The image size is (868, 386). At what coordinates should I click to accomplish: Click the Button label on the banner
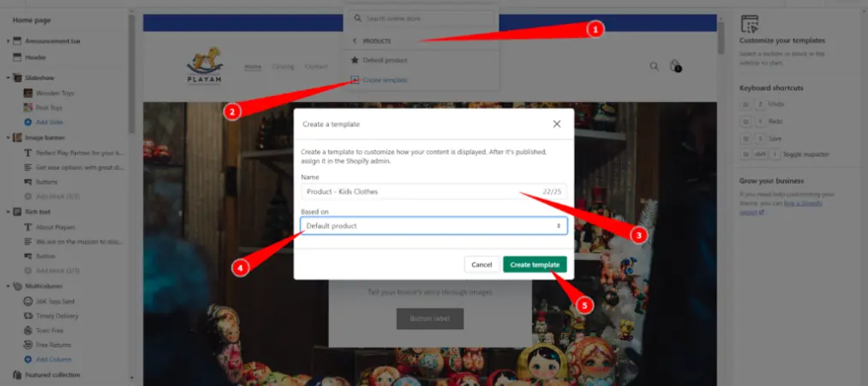pyautogui.click(x=430, y=318)
